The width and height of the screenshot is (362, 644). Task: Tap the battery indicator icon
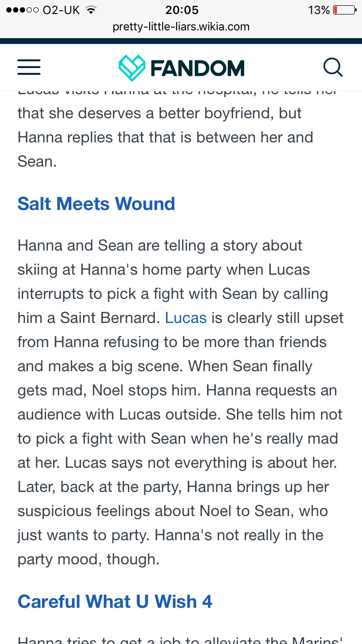click(x=344, y=10)
